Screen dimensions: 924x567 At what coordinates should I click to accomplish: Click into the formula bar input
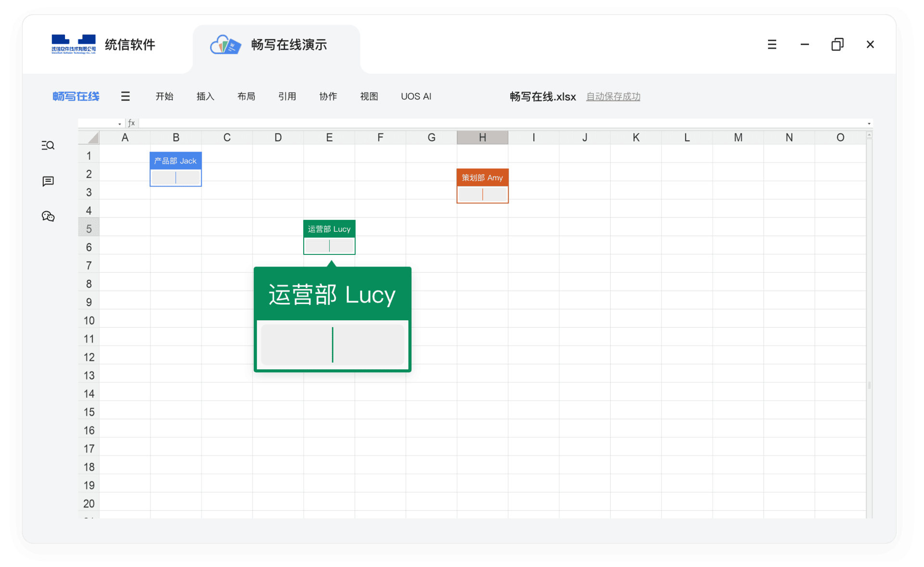click(502, 124)
